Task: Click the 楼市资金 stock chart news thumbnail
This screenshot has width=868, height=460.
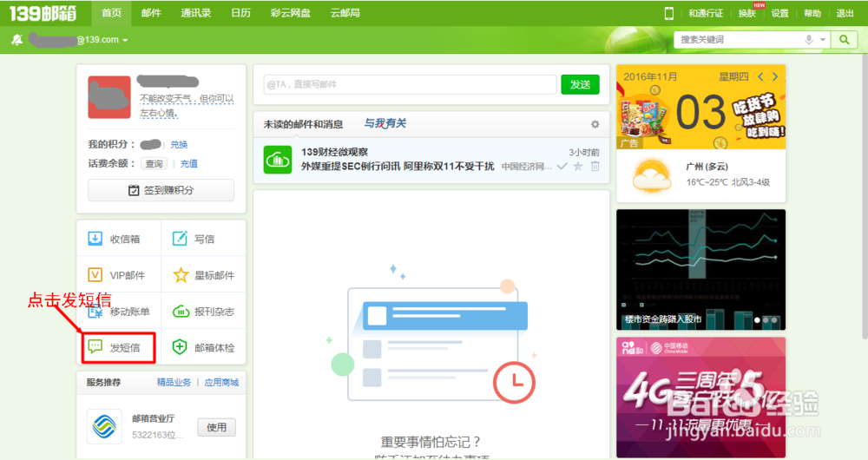Action: pyautogui.click(x=700, y=270)
